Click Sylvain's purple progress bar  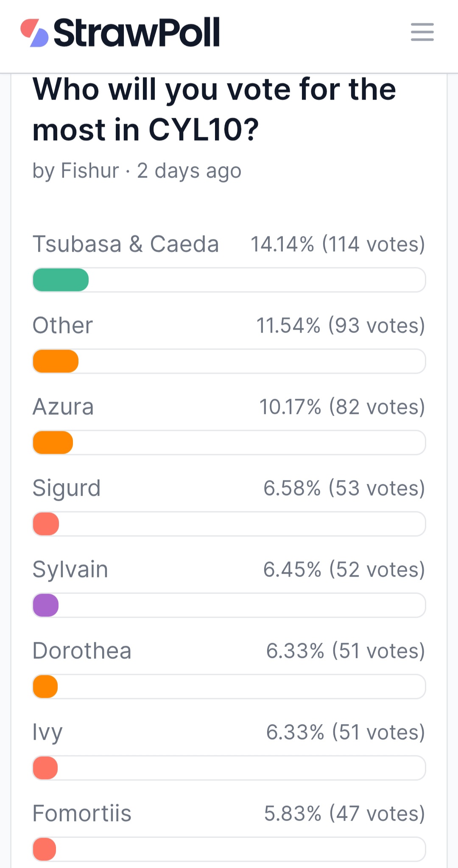pos(46,605)
